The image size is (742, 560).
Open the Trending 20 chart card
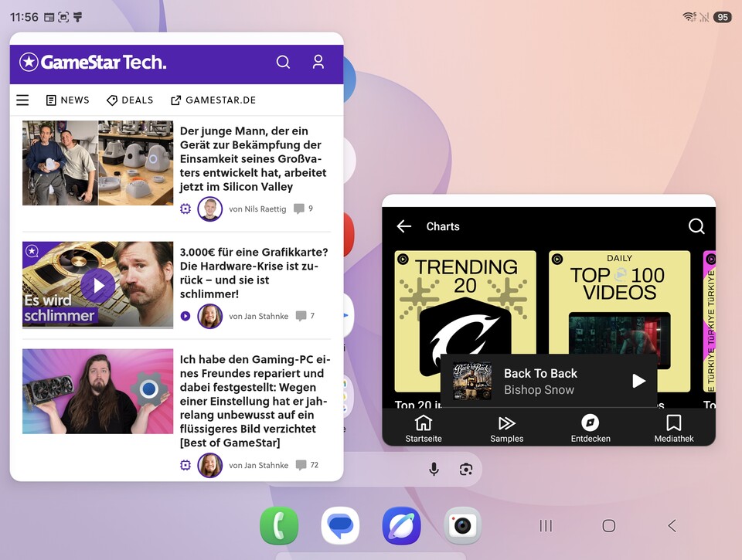tap(465, 321)
